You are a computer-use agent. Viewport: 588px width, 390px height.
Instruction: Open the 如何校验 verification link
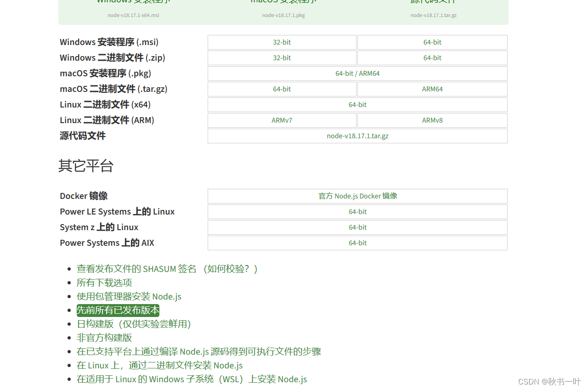(x=230, y=269)
